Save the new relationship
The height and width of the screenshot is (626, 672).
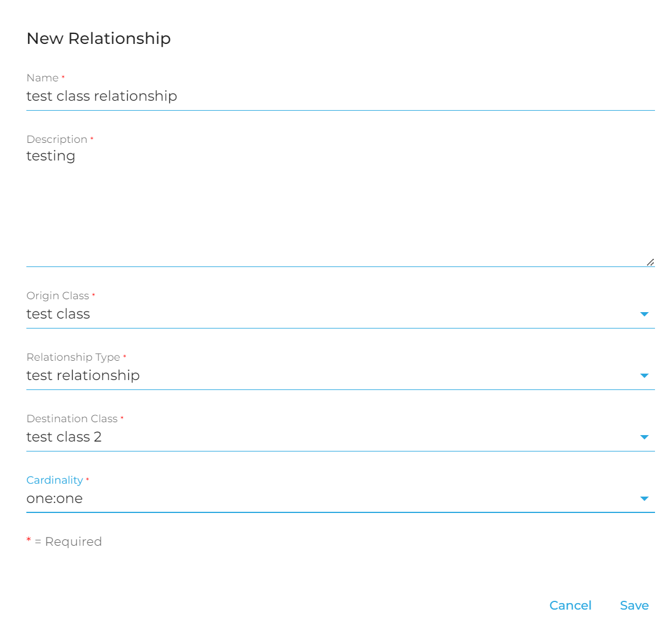[x=634, y=606]
